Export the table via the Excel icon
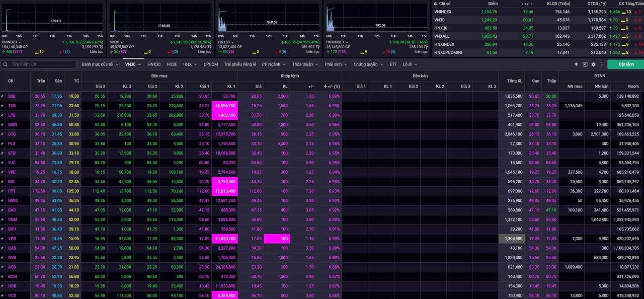Screen dimensions: 644x299 [585, 64]
